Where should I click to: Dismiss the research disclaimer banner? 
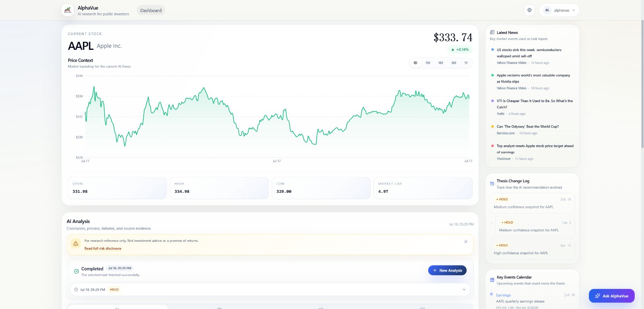click(x=466, y=242)
